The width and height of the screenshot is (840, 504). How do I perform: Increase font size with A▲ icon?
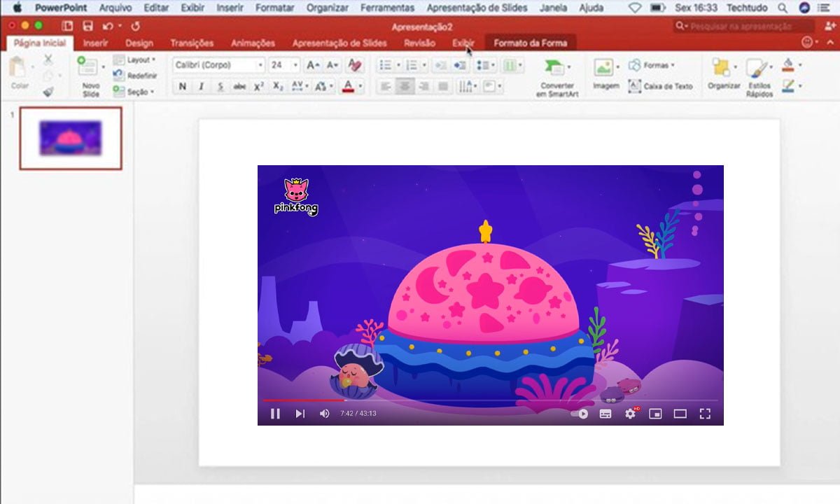click(313, 65)
